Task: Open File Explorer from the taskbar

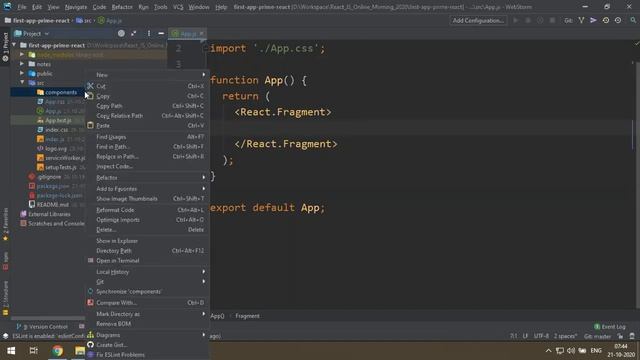Action: (80, 351)
